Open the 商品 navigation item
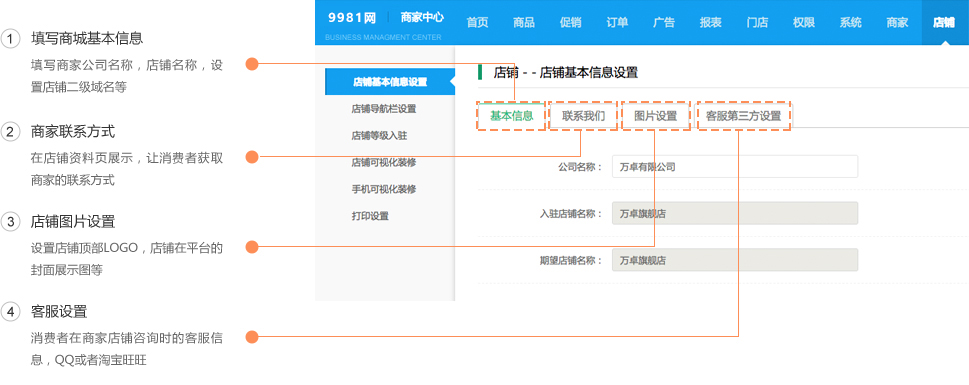This screenshot has width=969, height=385. pyautogui.click(x=523, y=22)
